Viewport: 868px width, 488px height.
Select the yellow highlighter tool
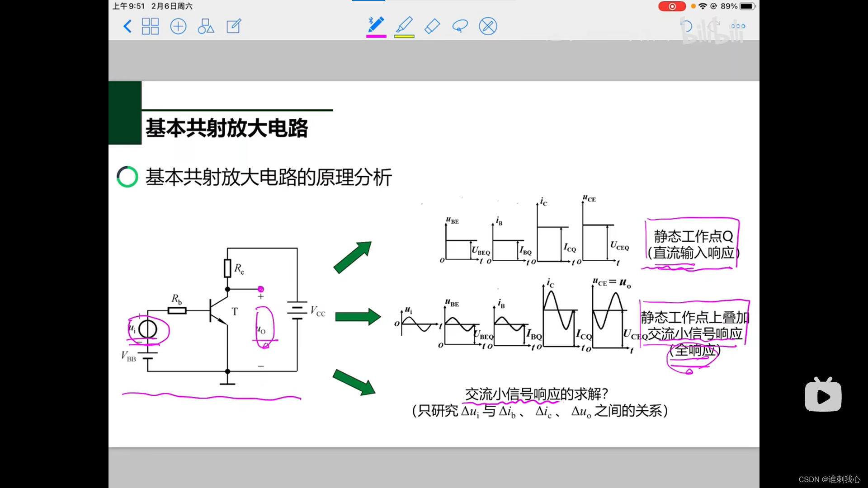[x=404, y=25]
